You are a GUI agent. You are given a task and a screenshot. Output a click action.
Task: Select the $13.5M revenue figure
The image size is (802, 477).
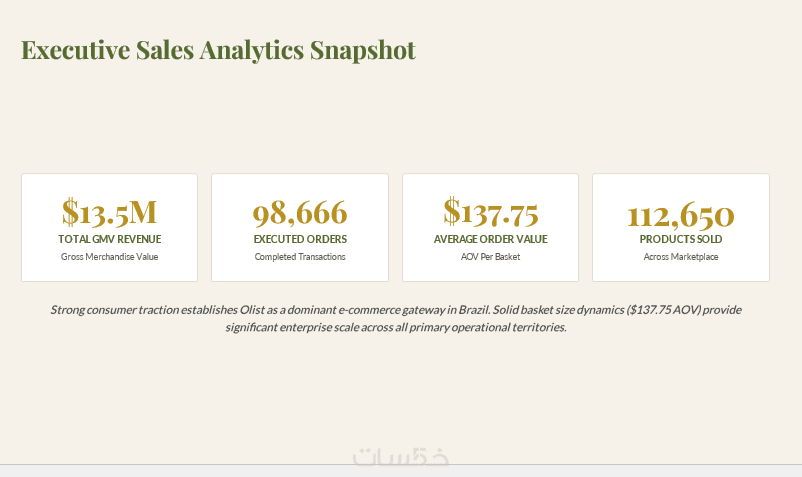coord(109,212)
